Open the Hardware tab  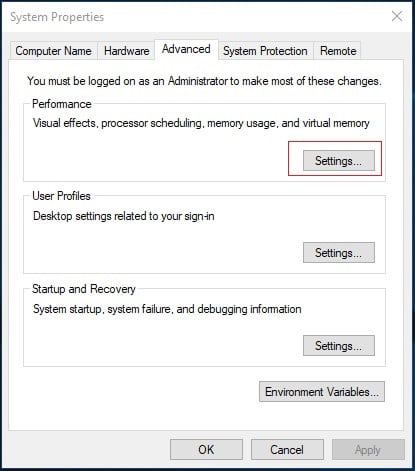click(126, 51)
